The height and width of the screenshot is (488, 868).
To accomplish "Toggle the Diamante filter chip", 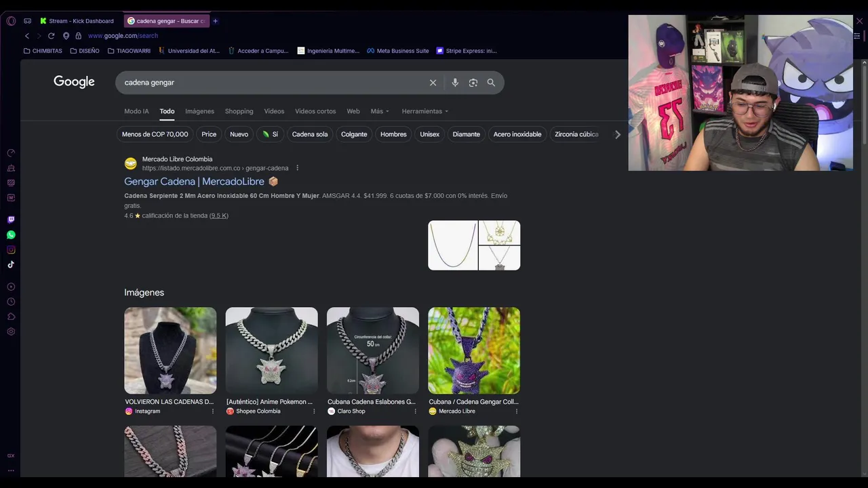I will click(467, 134).
